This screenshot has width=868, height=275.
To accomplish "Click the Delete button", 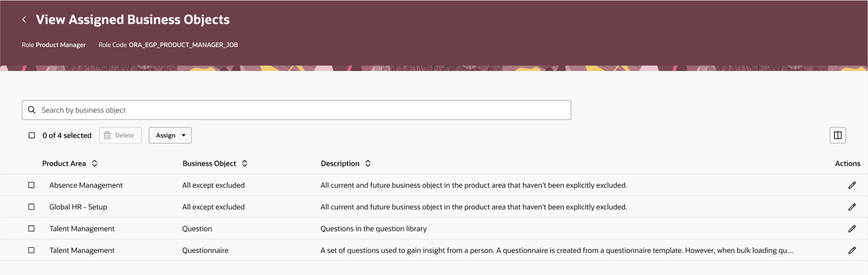I will pos(120,135).
